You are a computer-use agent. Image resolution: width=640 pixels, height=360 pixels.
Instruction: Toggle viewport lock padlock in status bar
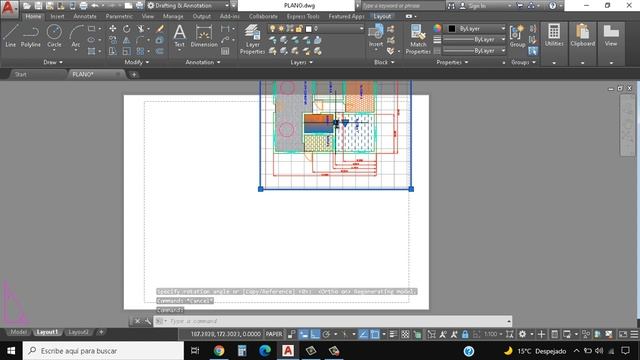pyautogui.click(x=465, y=334)
